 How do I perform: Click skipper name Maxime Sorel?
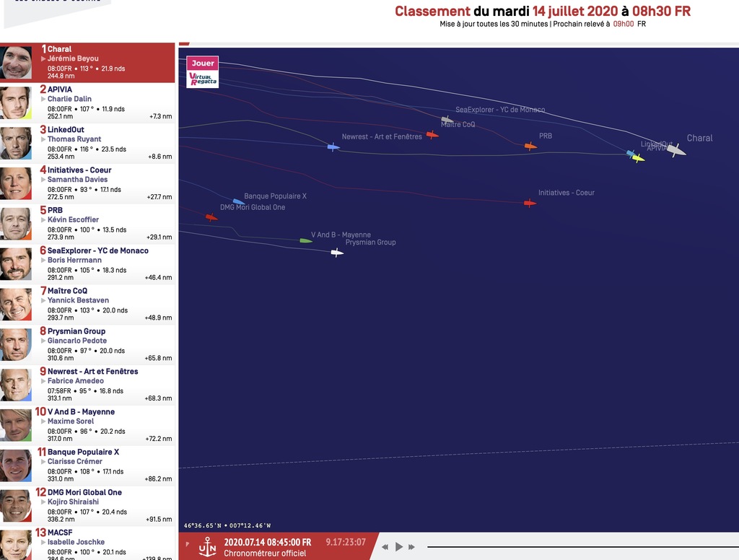click(x=71, y=421)
